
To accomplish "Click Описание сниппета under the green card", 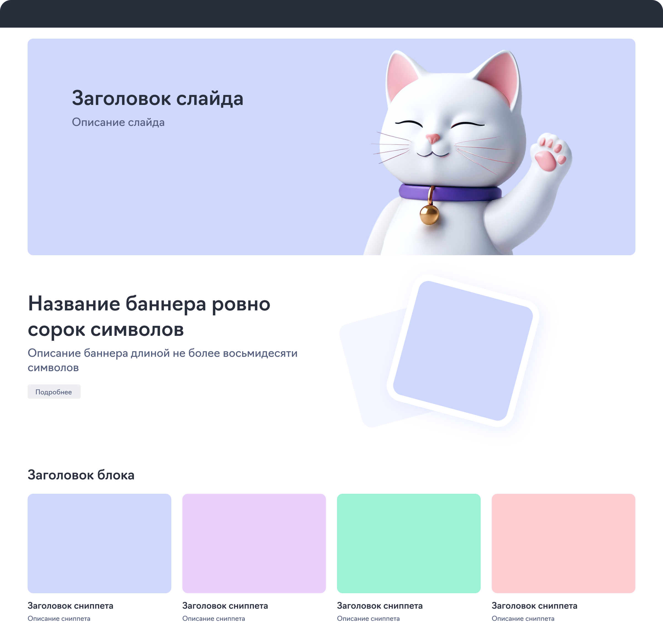I will click(x=368, y=619).
